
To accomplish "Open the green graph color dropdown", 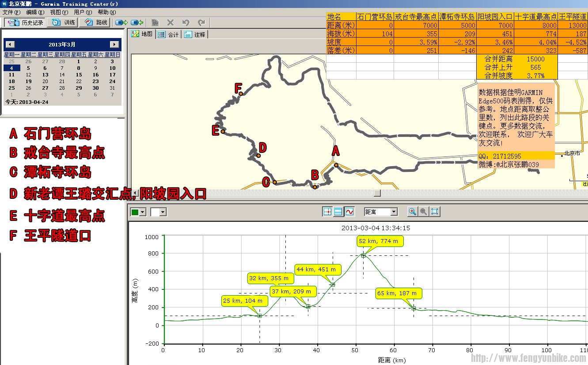I will click(142, 212).
